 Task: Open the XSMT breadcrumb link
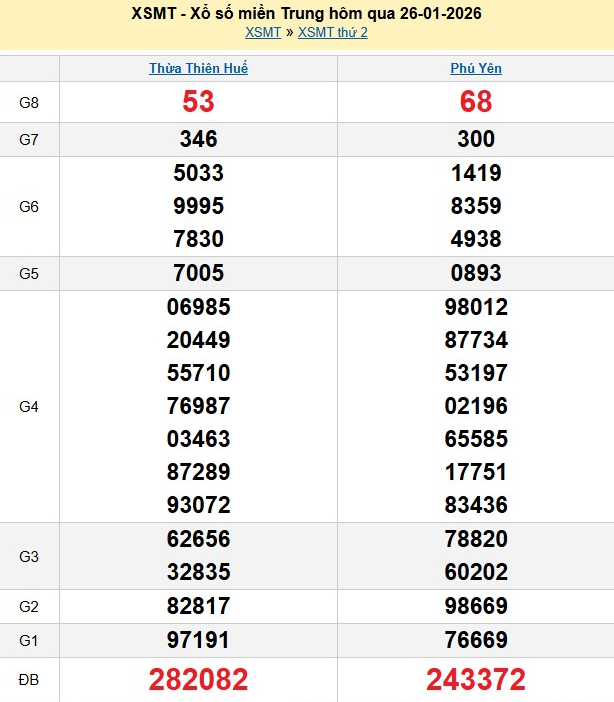262,32
